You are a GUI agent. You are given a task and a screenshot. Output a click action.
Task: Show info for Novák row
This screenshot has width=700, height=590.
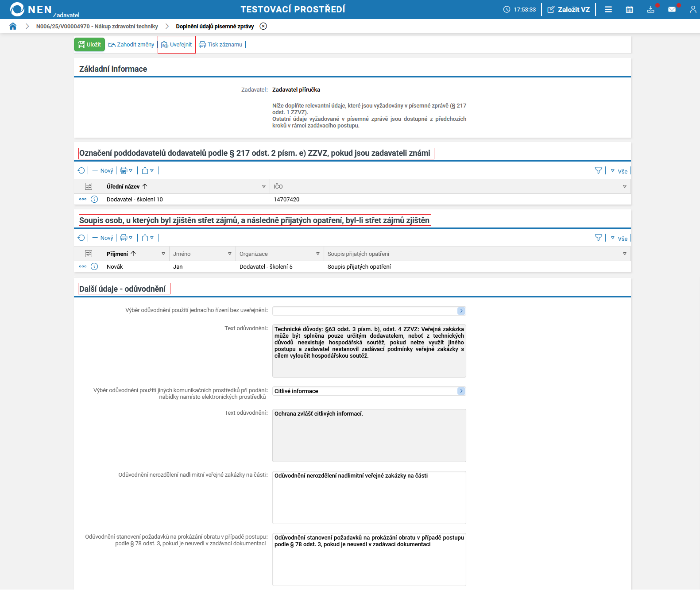click(x=94, y=266)
